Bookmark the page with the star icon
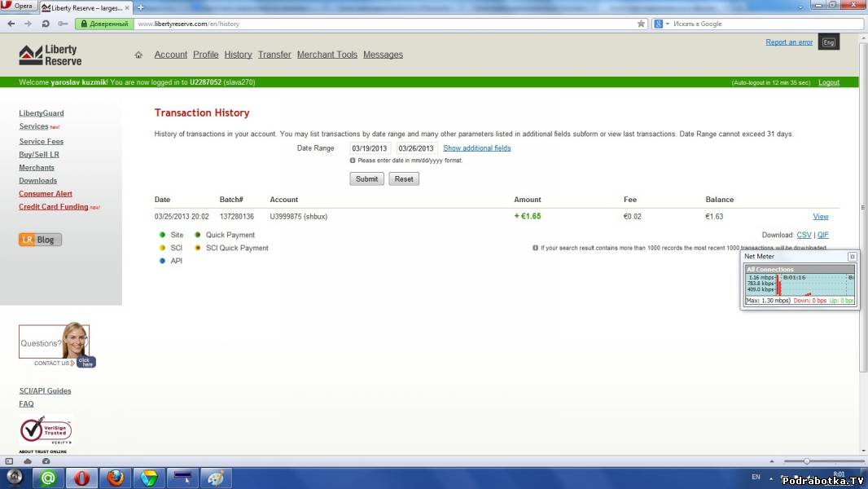This screenshot has width=868, height=489. (641, 24)
